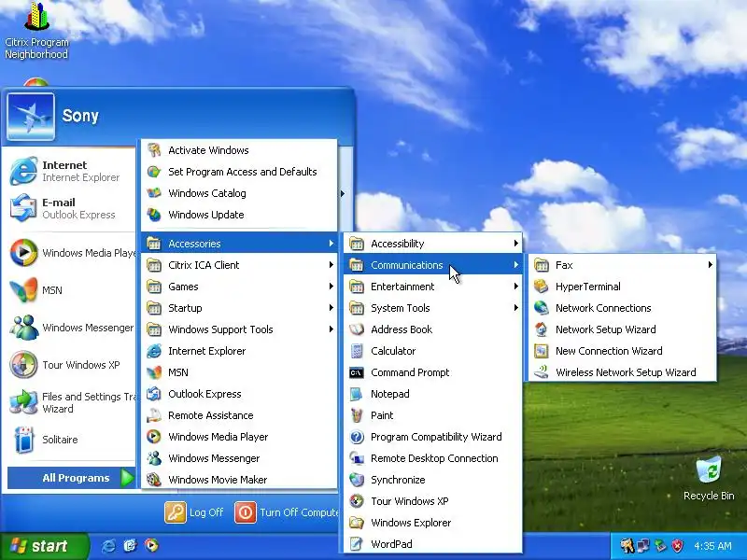Start the Network Setup Wizard
The image size is (747, 560).
622,329
